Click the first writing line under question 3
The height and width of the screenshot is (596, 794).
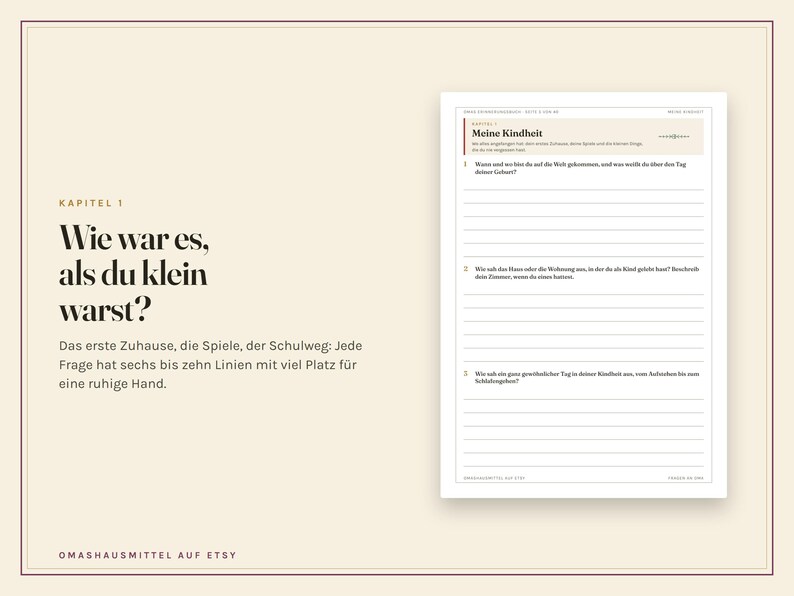click(583, 400)
